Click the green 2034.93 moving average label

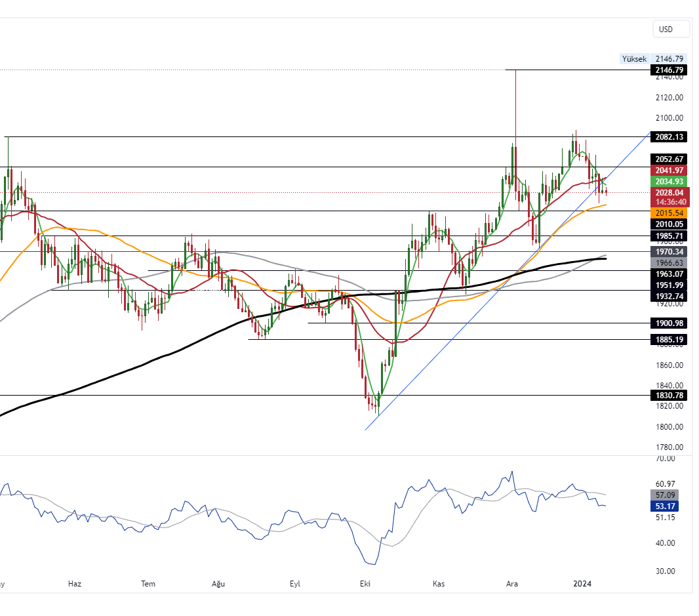668,182
